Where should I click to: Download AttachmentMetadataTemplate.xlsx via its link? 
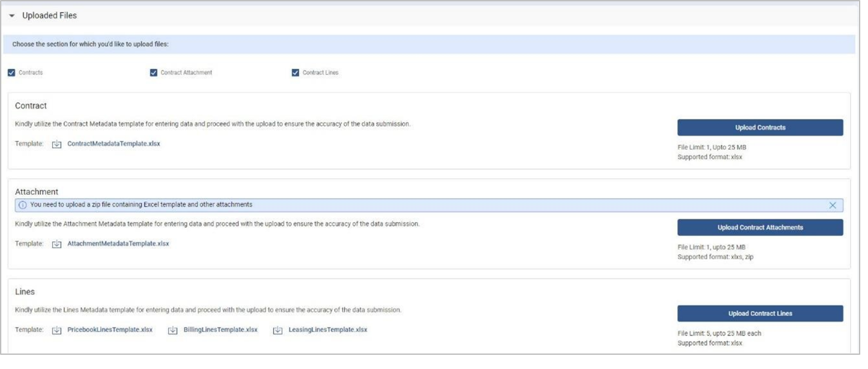[118, 244]
